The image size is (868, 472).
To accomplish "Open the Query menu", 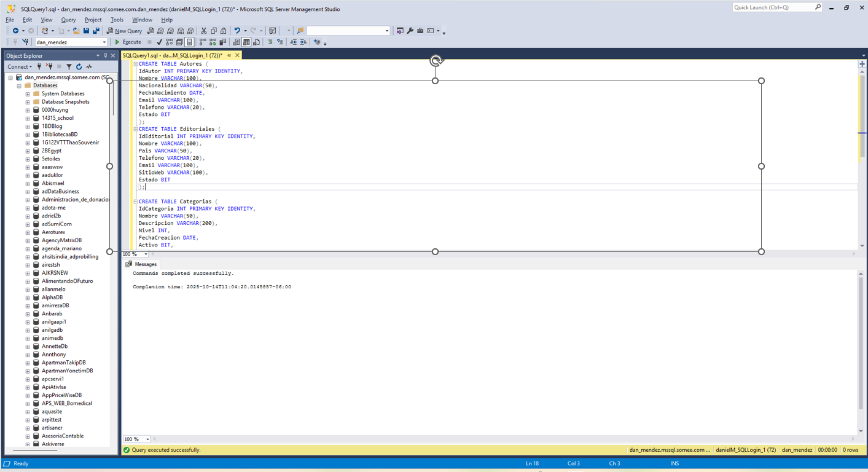I will coord(68,20).
